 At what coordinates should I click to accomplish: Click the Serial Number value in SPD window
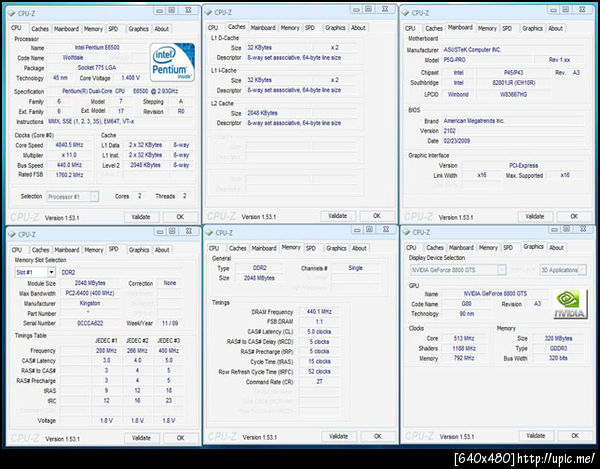(x=90, y=323)
